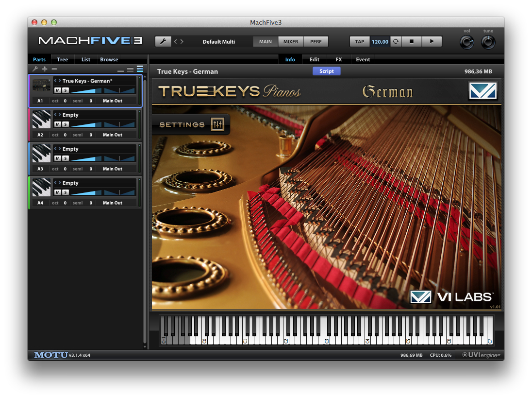Click the plus icon to add a part
The width and height of the screenshot is (532, 399).
point(45,69)
